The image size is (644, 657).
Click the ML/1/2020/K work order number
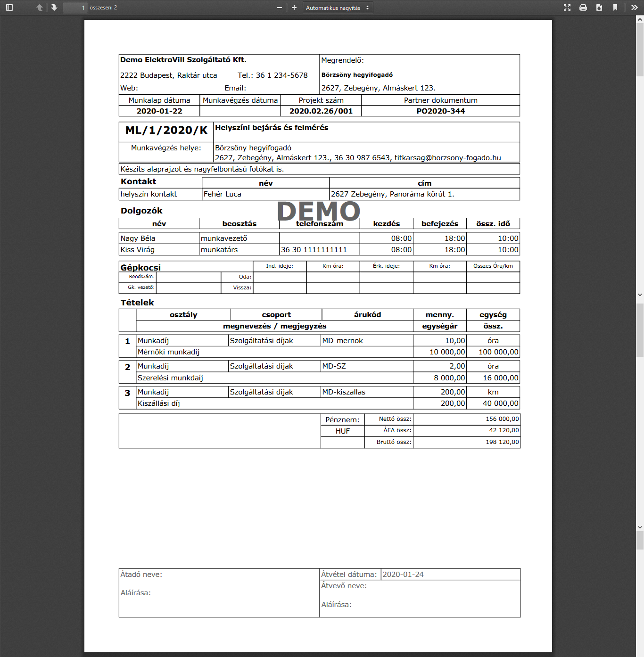click(x=166, y=131)
